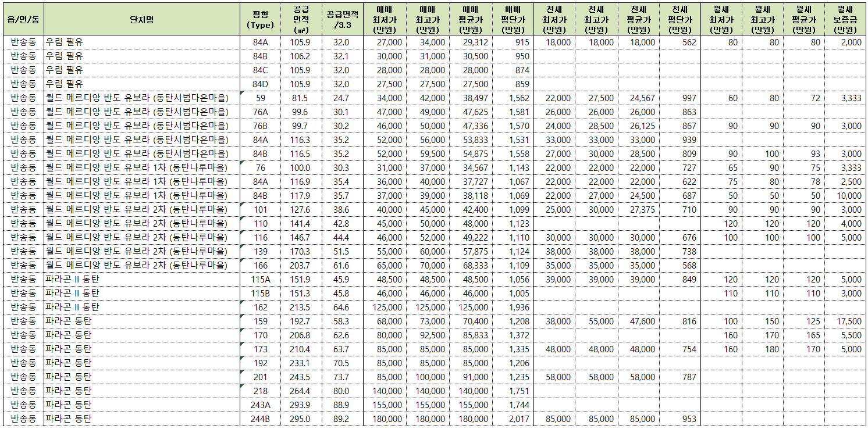
Task: Select the 월세 최고가 header cell
Action: 762,19
